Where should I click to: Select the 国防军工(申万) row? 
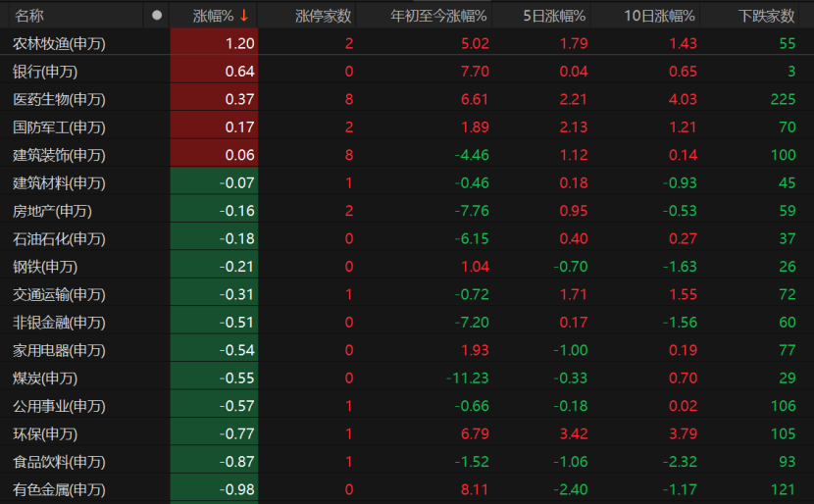[59, 126]
